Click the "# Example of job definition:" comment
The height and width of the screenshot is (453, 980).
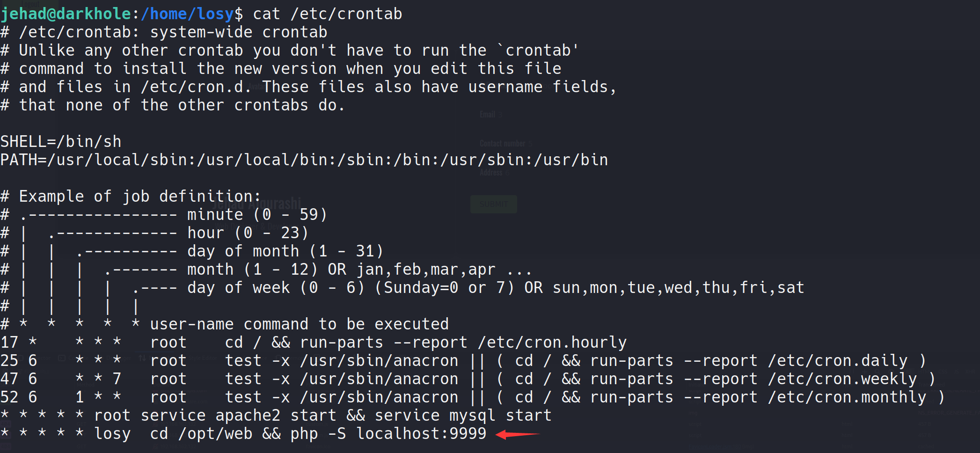(131, 197)
